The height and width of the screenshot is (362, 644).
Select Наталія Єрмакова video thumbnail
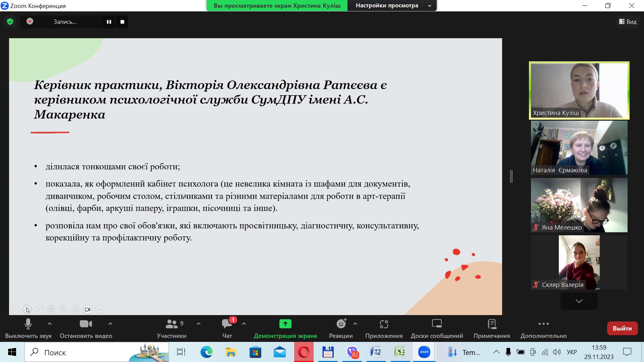tap(579, 148)
